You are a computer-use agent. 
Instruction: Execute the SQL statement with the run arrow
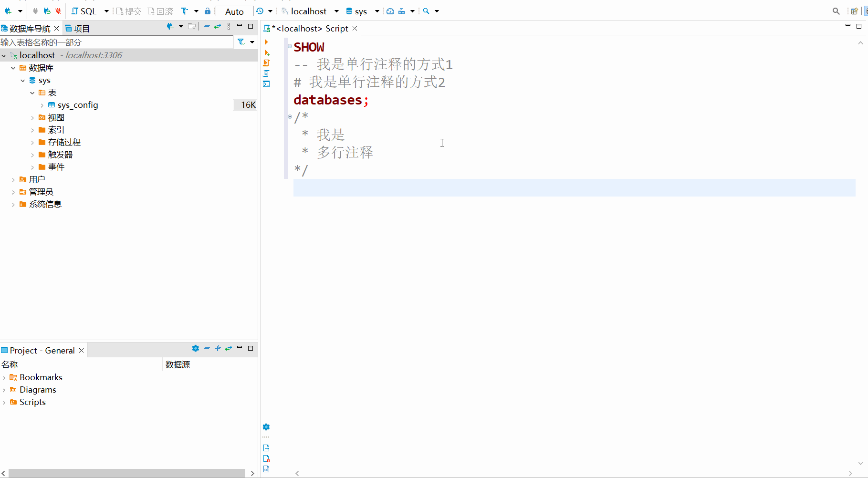click(x=266, y=42)
